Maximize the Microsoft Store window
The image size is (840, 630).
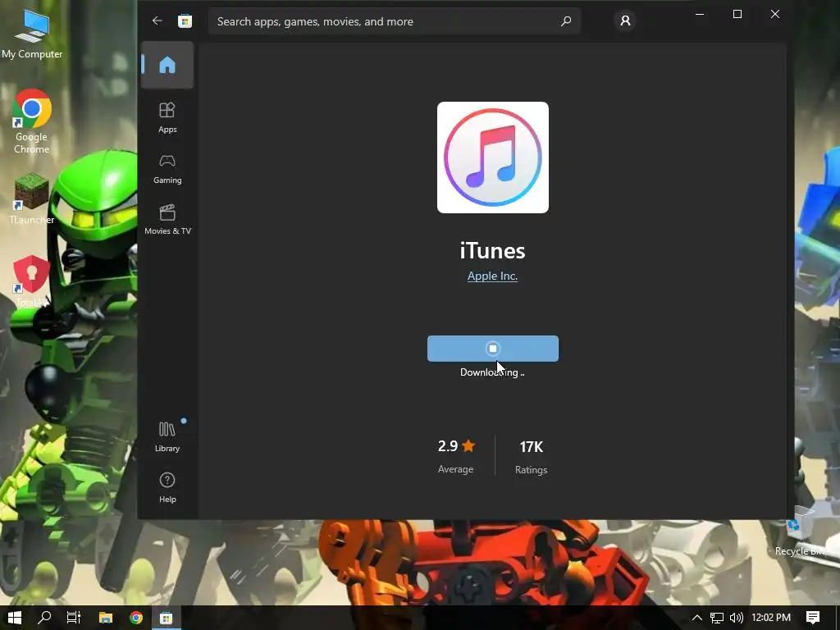pyautogui.click(x=737, y=15)
